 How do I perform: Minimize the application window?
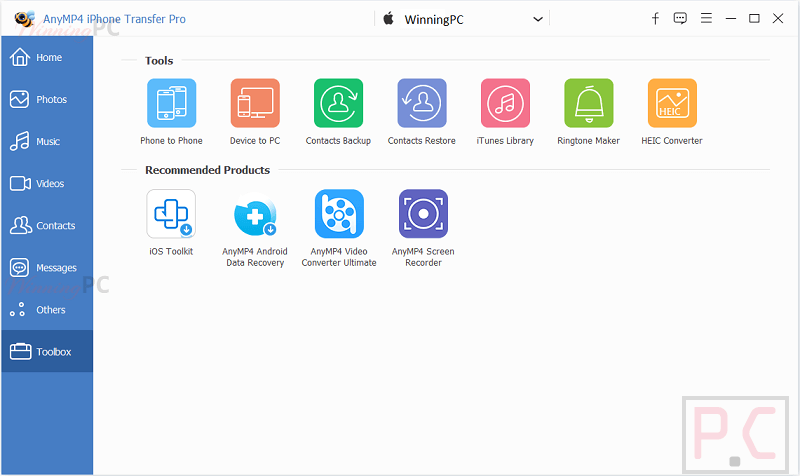[731, 19]
